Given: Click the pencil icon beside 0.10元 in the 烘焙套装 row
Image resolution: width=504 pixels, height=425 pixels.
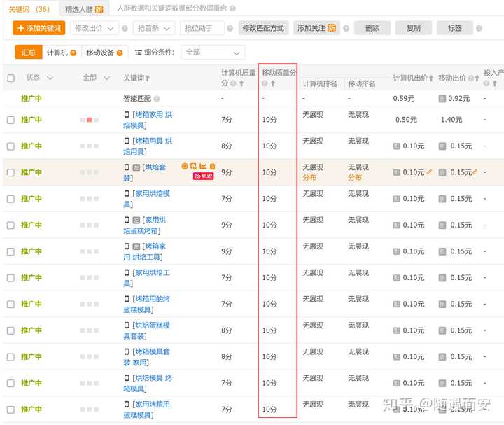Looking at the screenshot, I should point(429,172).
